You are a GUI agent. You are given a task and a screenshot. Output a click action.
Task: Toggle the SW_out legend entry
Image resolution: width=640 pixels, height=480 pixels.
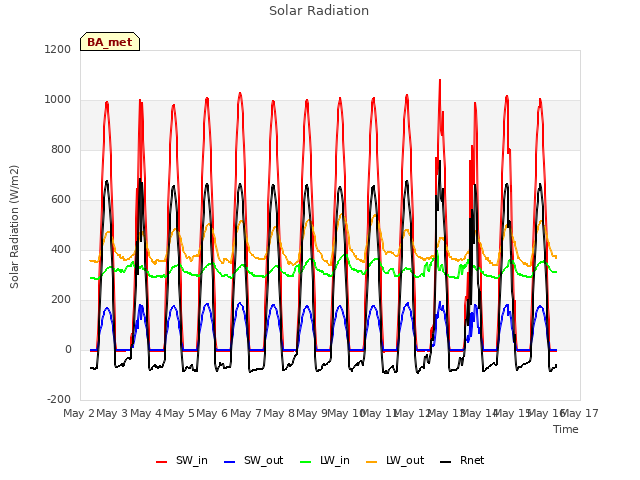coord(254,460)
